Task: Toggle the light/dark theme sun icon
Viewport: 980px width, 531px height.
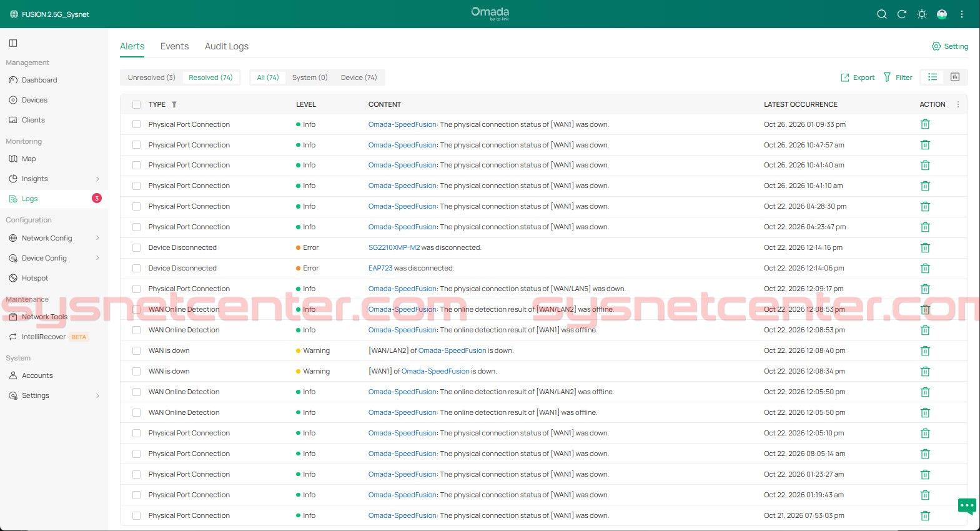Action: click(x=921, y=14)
